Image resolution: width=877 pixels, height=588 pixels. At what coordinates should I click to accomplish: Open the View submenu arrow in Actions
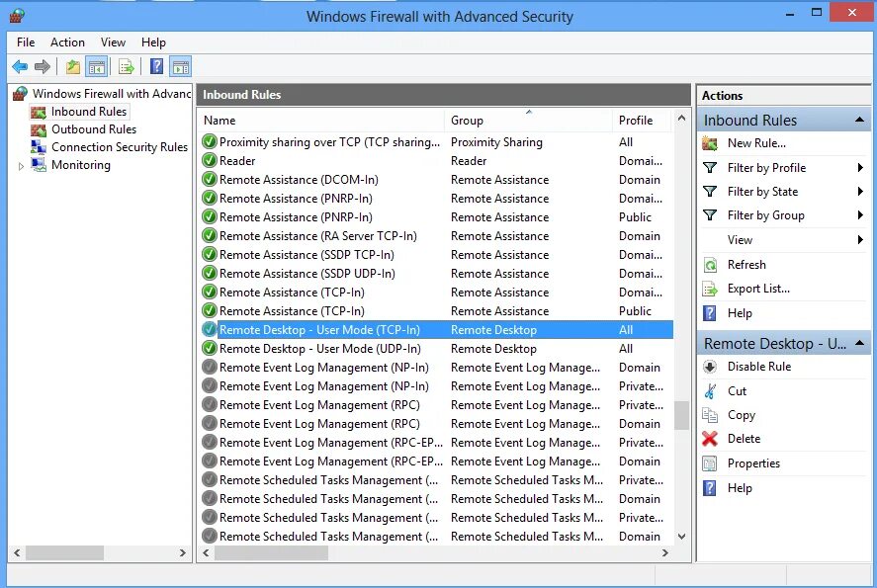click(x=860, y=240)
